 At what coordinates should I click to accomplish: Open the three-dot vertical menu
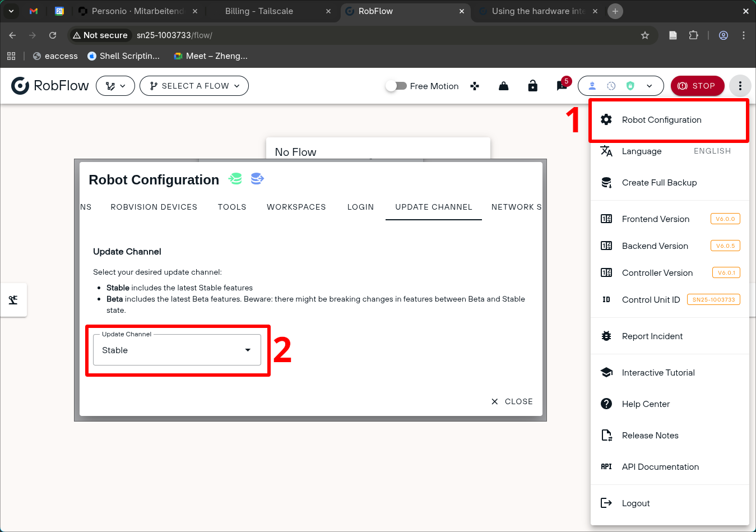click(x=740, y=86)
